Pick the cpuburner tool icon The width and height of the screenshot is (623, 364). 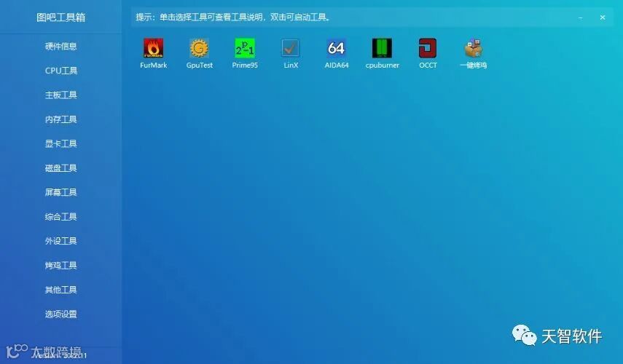coord(382,48)
